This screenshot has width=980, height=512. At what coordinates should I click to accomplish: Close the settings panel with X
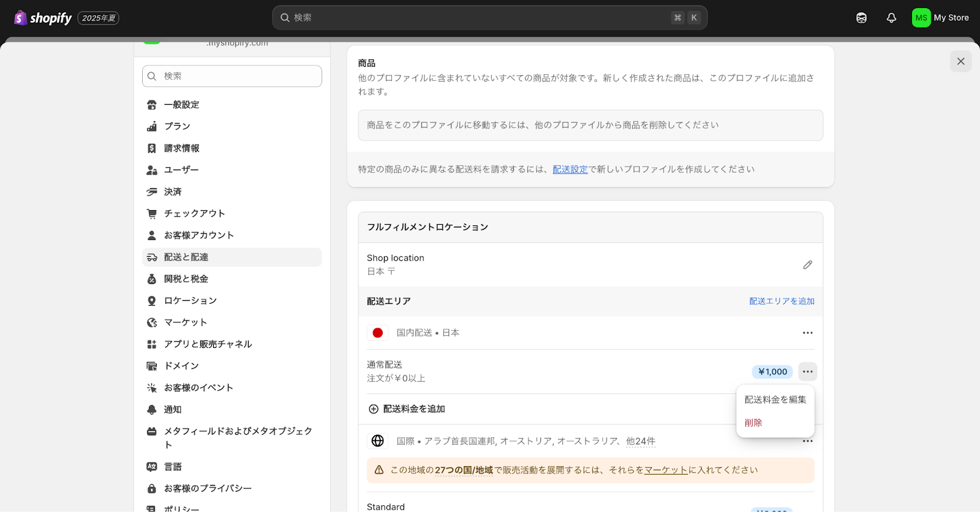coord(960,61)
